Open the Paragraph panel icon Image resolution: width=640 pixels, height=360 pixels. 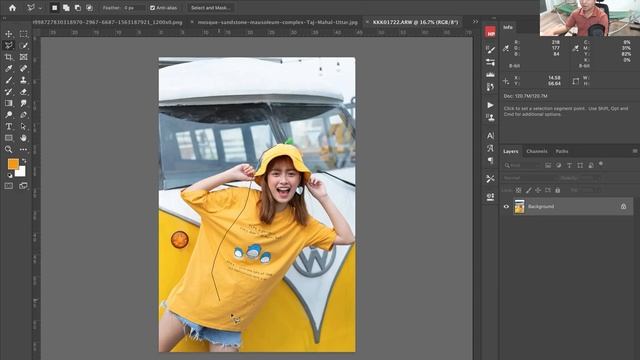pyautogui.click(x=490, y=160)
